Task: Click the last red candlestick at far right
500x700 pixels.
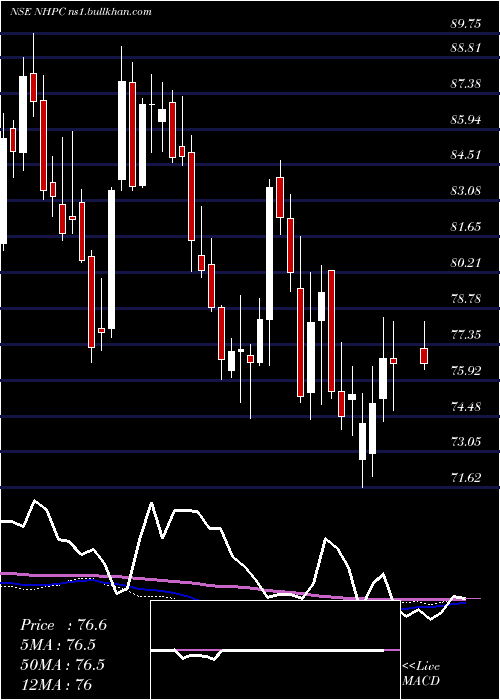Action: 424,356
